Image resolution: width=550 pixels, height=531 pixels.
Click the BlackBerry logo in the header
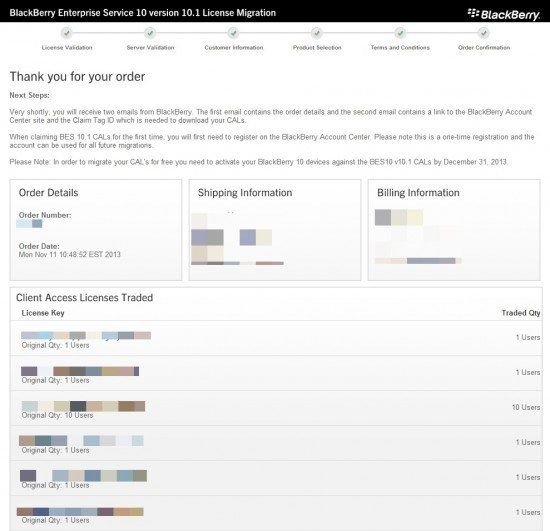[504, 14]
